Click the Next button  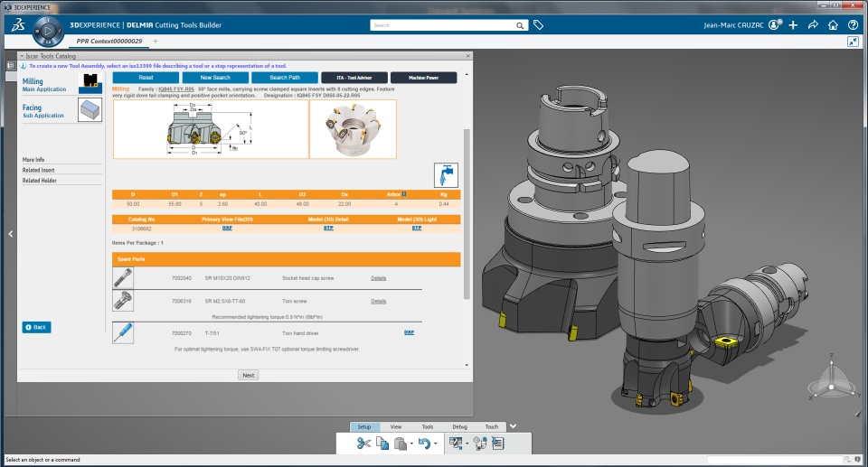tap(249, 375)
